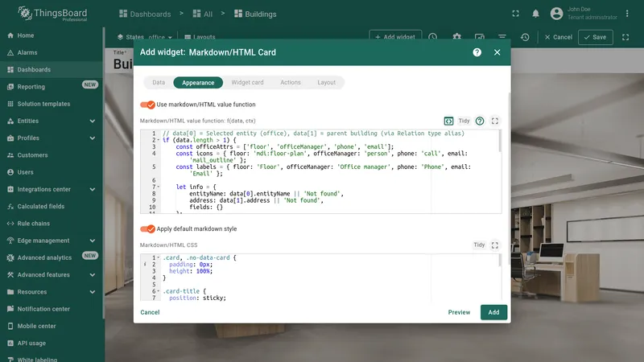Screen dimensions: 644x362
Task: Open version history icon in toolbar
Action: [x=525, y=37]
